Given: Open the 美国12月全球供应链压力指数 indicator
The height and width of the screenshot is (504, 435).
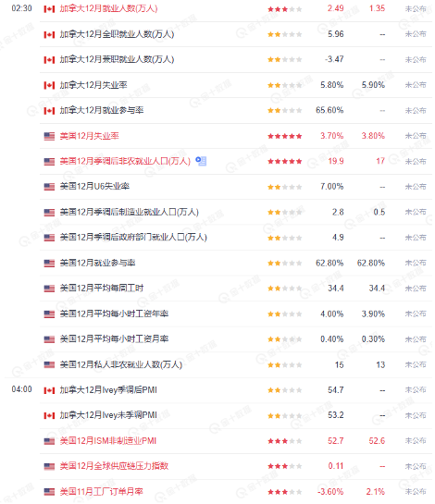Looking at the screenshot, I should point(114,466).
